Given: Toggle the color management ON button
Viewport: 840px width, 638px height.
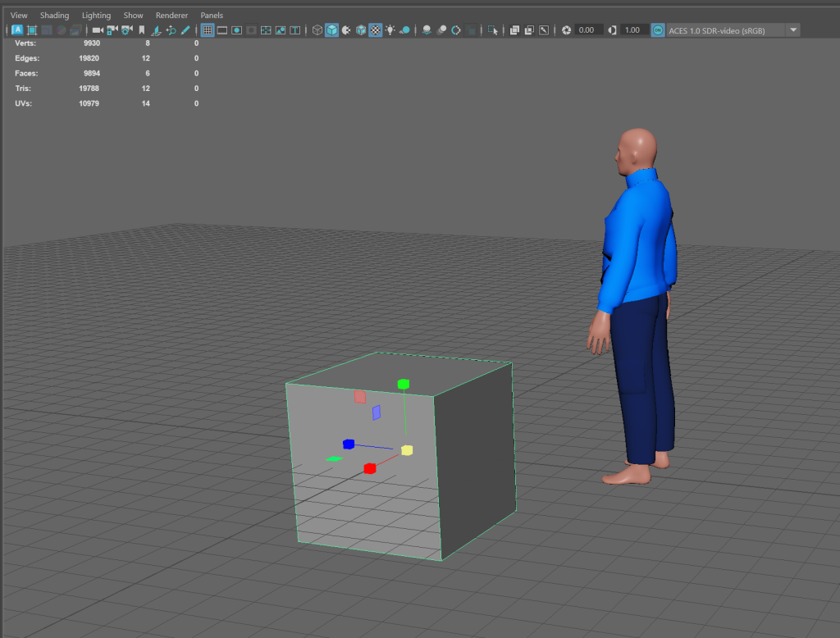Looking at the screenshot, I should point(658,30).
